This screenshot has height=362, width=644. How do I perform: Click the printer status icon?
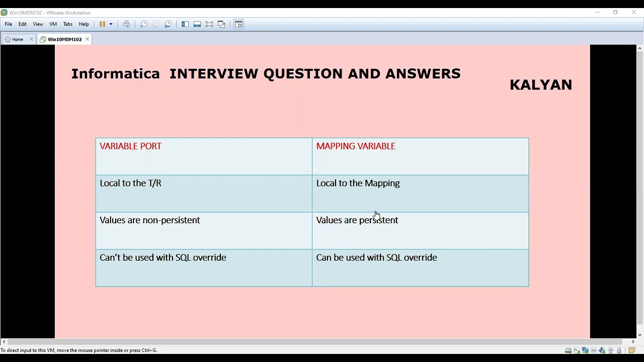pos(594,350)
